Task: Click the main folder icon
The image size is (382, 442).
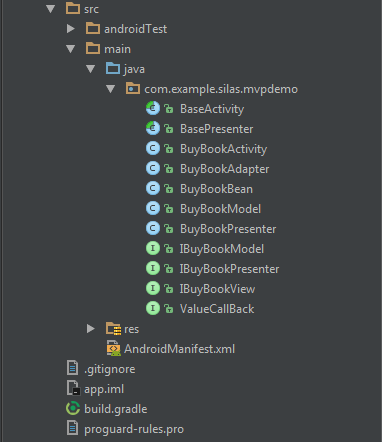Action: (x=93, y=48)
